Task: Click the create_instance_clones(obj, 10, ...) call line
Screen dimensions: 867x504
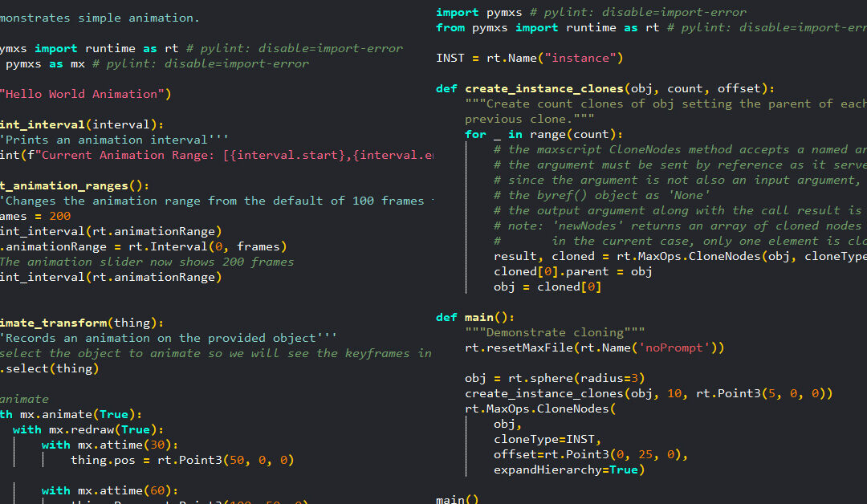Action: [x=649, y=393]
